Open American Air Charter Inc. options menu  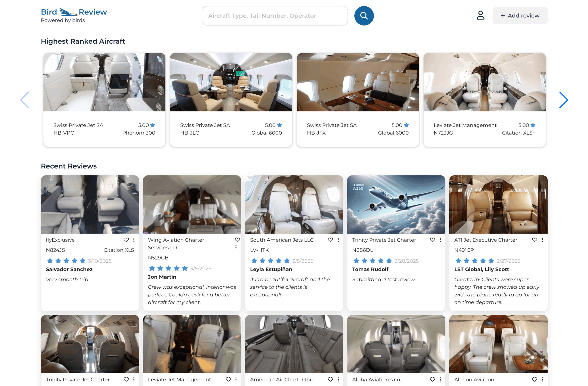(x=338, y=379)
